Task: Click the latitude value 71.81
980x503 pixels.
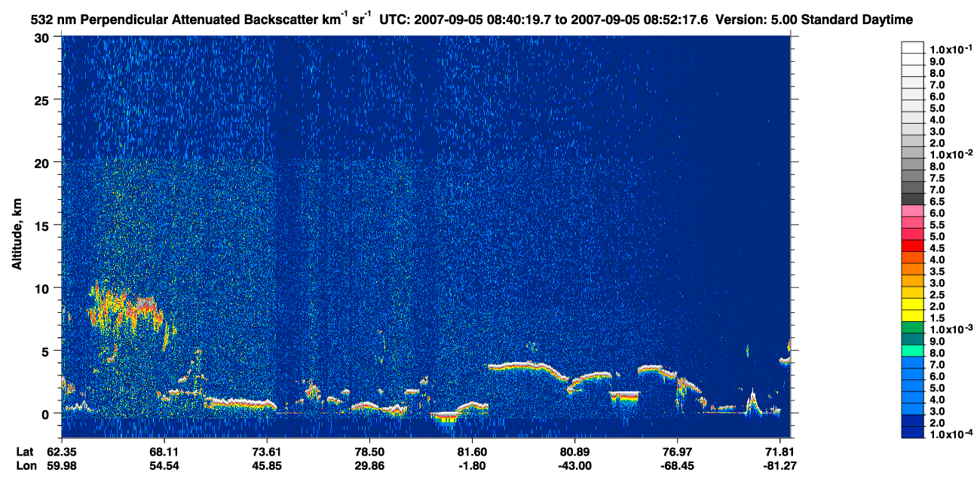Action: coord(781,451)
